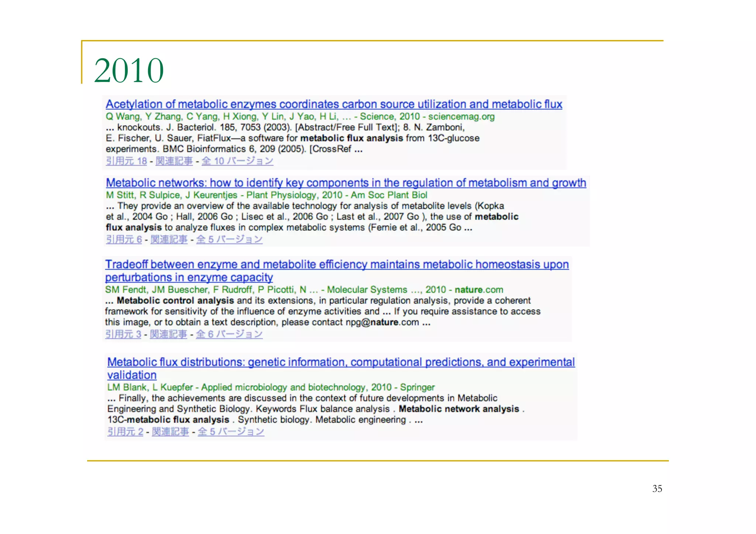Screen dimensions: 756x534
Task: Click the '引用元 18' cited-by link
Action: tap(126, 161)
